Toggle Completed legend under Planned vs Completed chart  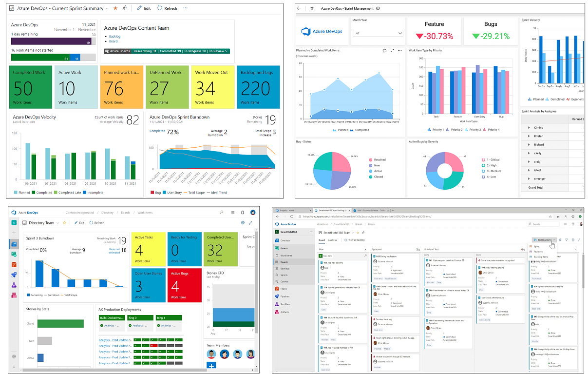pyautogui.click(x=359, y=130)
